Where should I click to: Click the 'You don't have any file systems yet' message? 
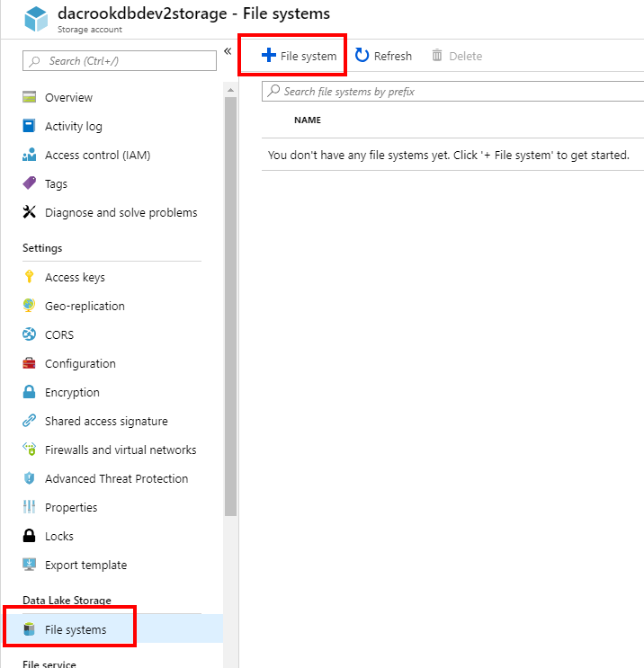tap(448, 155)
